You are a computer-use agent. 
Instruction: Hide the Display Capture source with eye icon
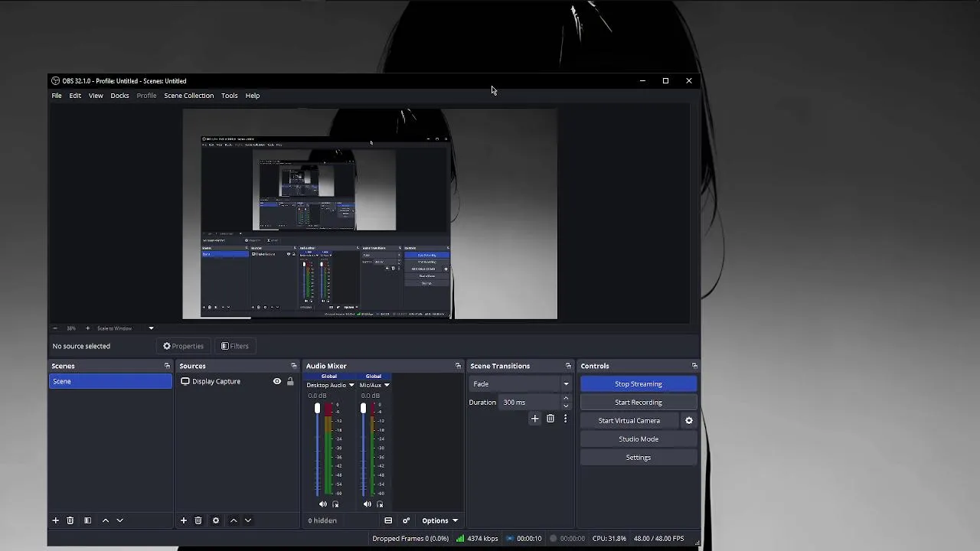[x=277, y=381]
